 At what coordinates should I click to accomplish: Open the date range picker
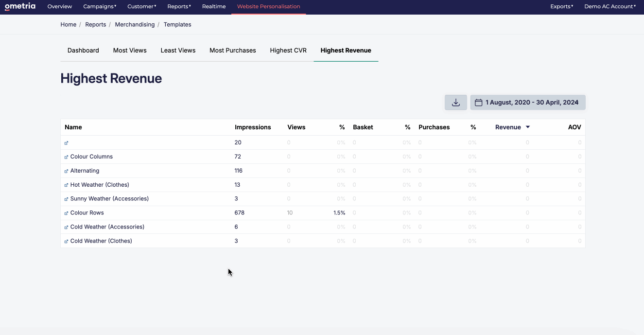point(528,103)
